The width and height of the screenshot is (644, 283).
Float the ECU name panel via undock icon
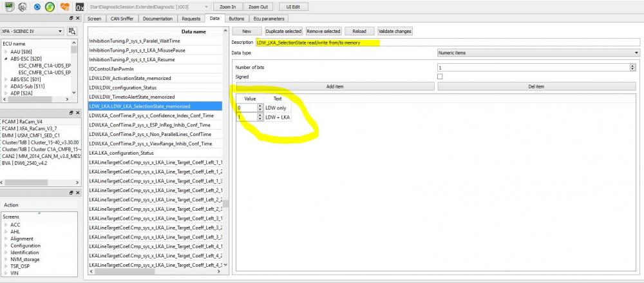click(71, 19)
